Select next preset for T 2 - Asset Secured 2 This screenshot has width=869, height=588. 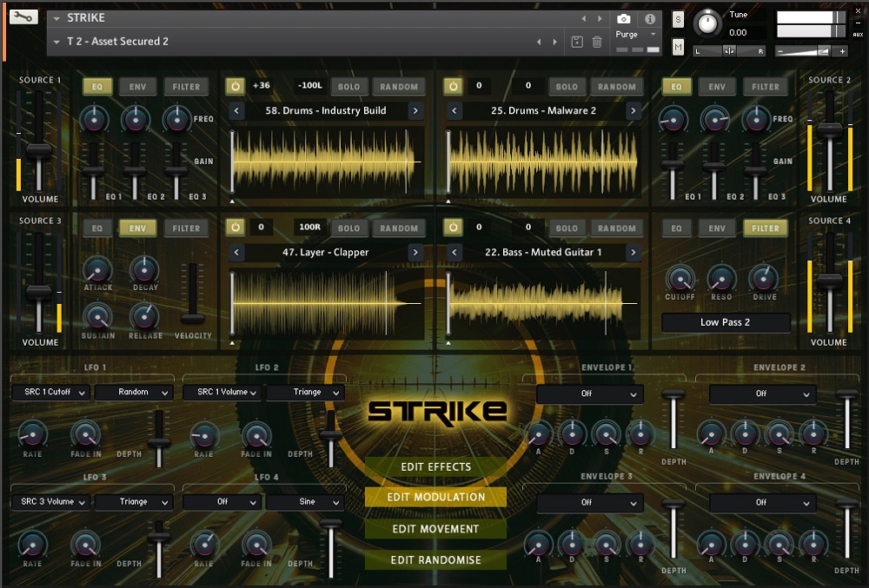pyautogui.click(x=554, y=42)
